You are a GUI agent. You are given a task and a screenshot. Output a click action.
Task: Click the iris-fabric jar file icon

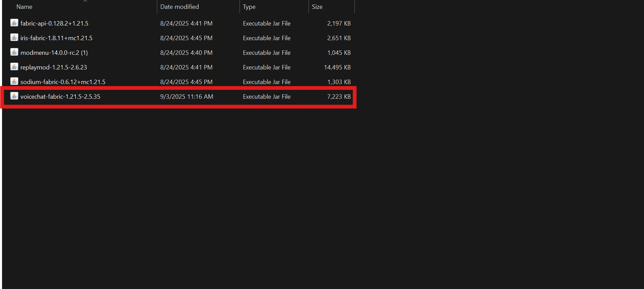pos(14,37)
